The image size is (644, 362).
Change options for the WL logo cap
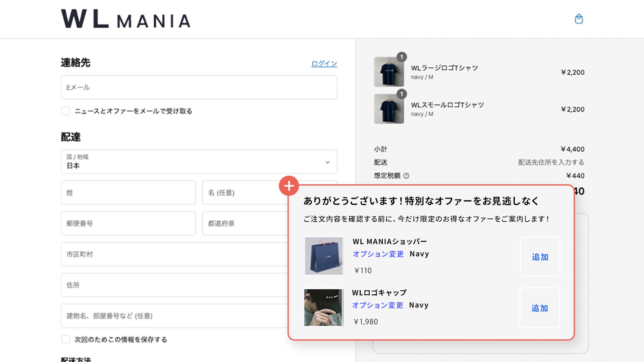[377, 305]
